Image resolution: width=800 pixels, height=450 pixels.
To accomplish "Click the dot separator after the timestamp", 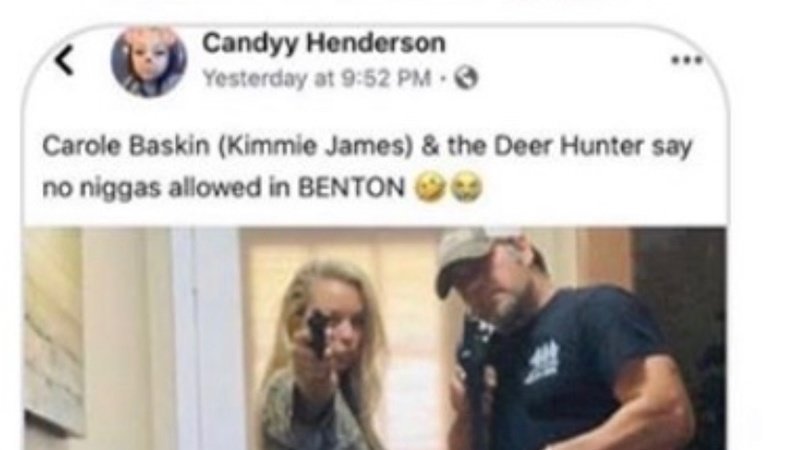I will pyautogui.click(x=443, y=79).
